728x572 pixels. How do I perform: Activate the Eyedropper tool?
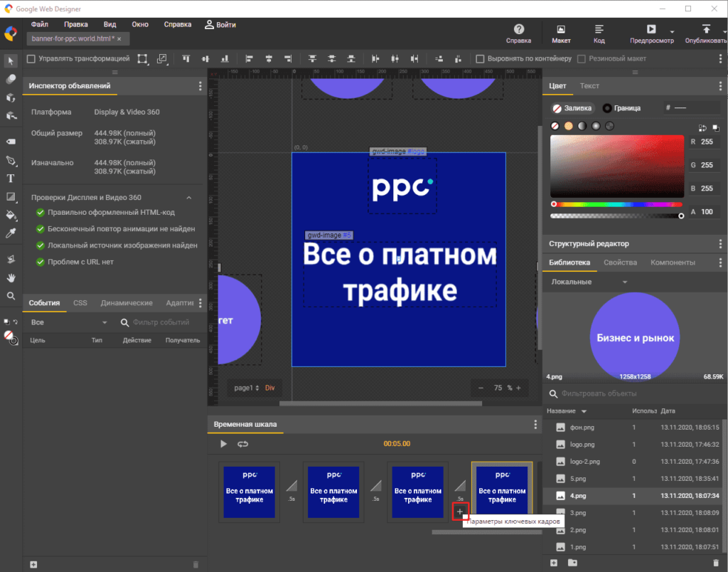[x=11, y=233]
